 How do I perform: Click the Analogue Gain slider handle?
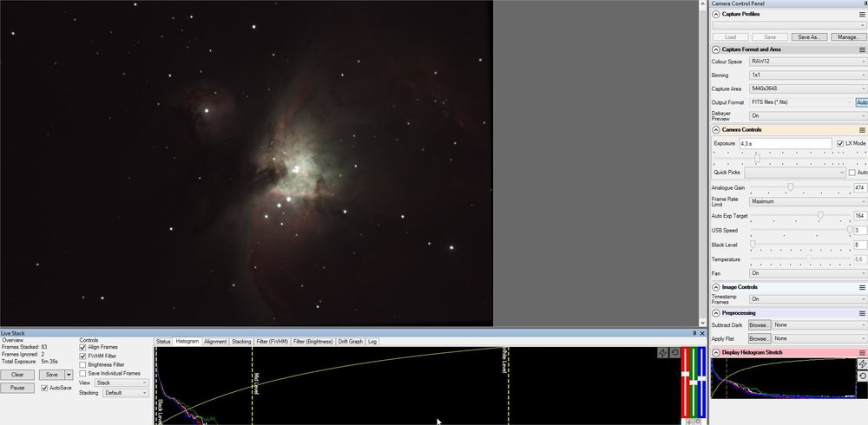(791, 187)
